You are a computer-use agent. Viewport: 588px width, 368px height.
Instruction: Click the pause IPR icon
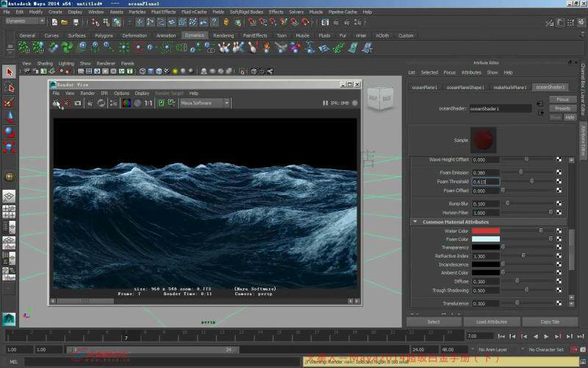pyautogui.click(x=326, y=104)
